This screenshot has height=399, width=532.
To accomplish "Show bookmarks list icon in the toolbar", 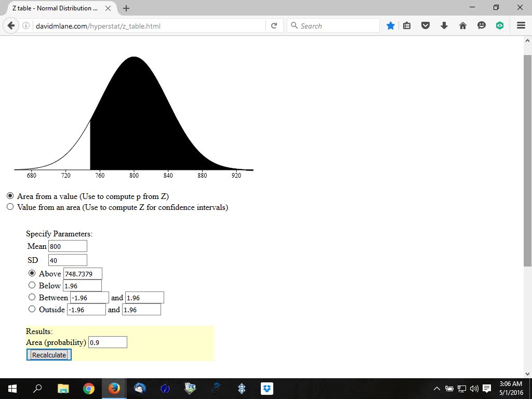I will pyautogui.click(x=407, y=26).
